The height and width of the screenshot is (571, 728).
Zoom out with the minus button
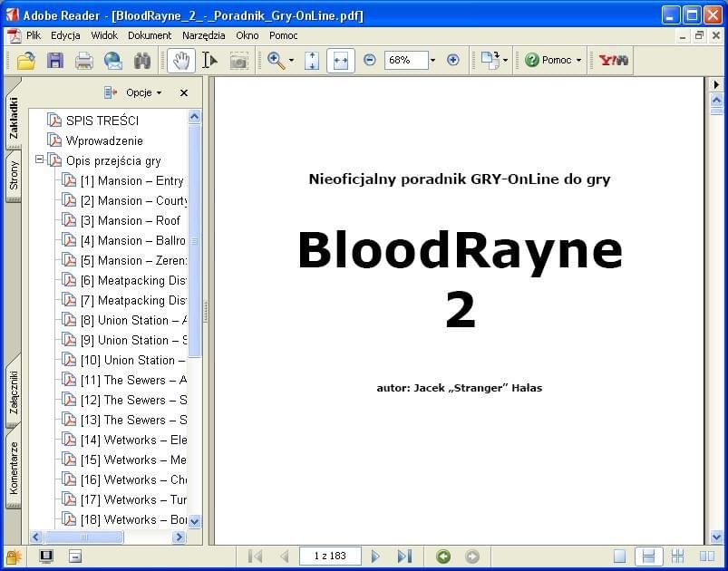(x=370, y=60)
